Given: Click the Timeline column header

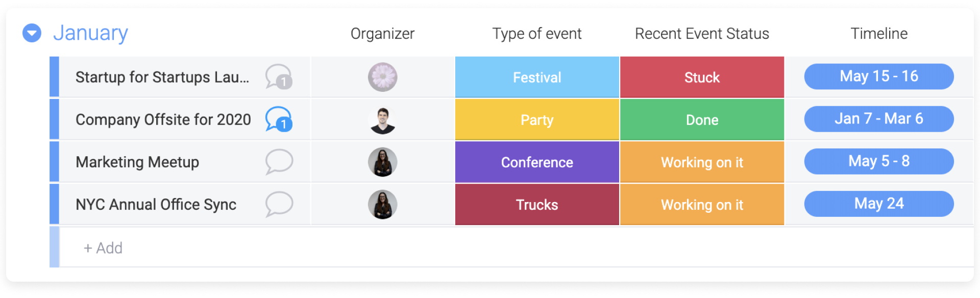Looking at the screenshot, I should [x=879, y=34].
